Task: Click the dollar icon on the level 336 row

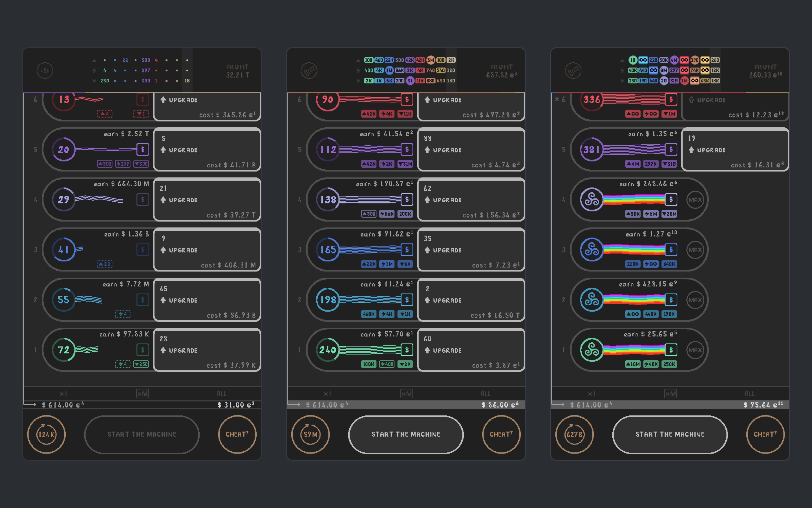Action: click(x=671, y=99)
